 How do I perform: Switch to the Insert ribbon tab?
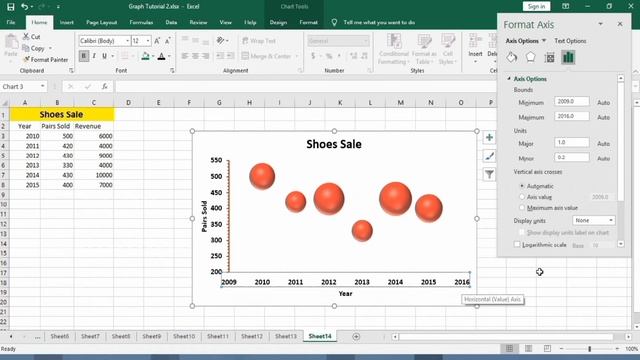click(67, 22)
